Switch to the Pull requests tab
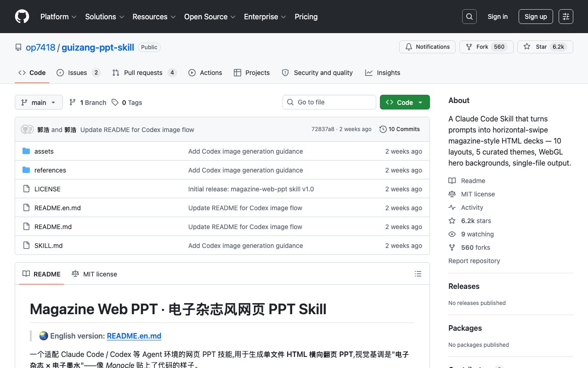This screenshot has height=368, width=588. click(x=144, y=73)
